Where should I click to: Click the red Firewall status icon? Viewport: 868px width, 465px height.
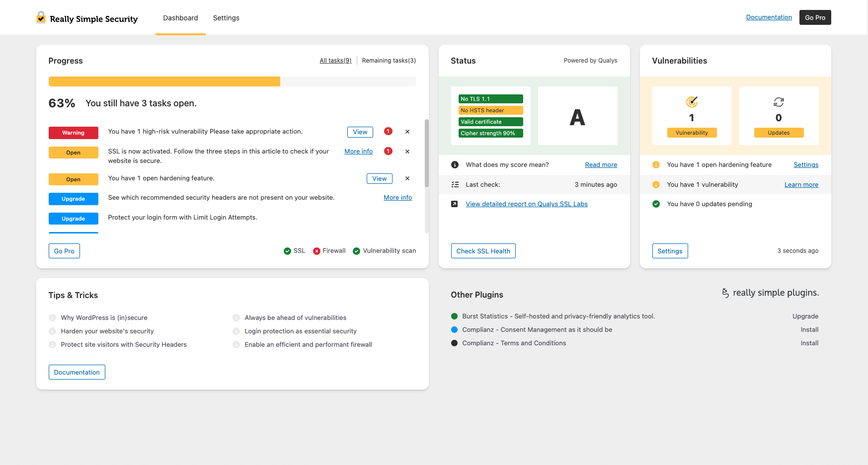point(316,251)
